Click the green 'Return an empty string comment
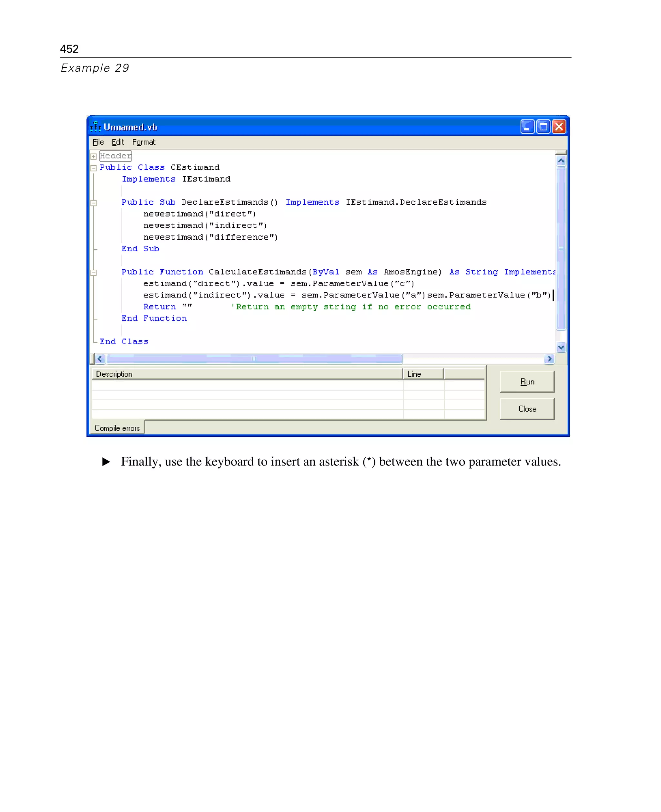 click(351, 307)
